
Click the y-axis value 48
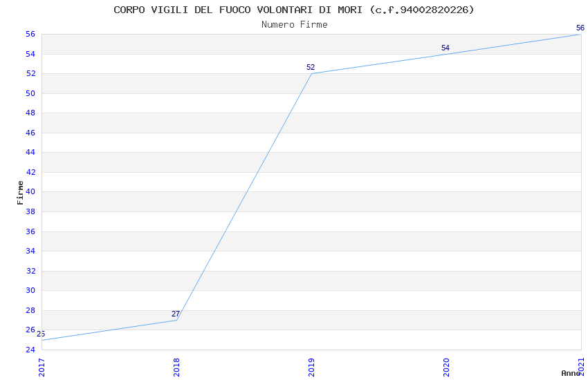point(30,113)
